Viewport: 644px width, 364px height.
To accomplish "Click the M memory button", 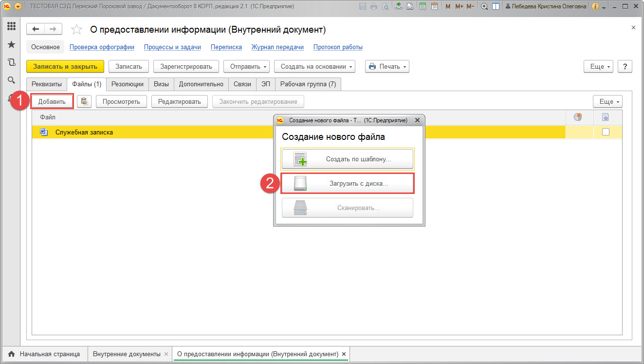I will [x=448, y=6].
